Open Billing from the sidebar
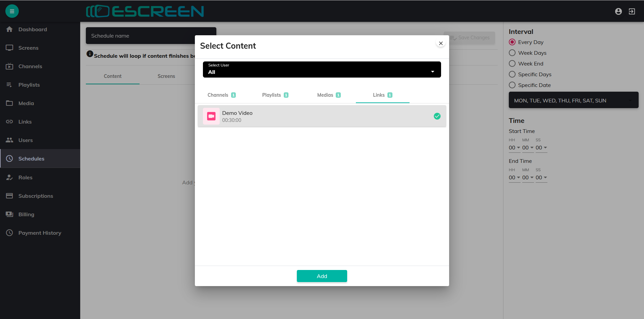The height and width of the screenshot is (319, 644). pos(26,215)
